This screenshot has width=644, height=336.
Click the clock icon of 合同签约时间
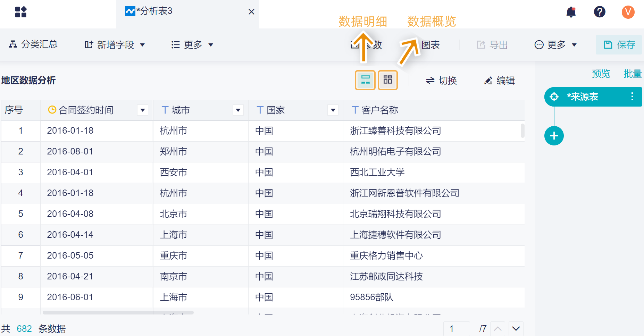52,110
